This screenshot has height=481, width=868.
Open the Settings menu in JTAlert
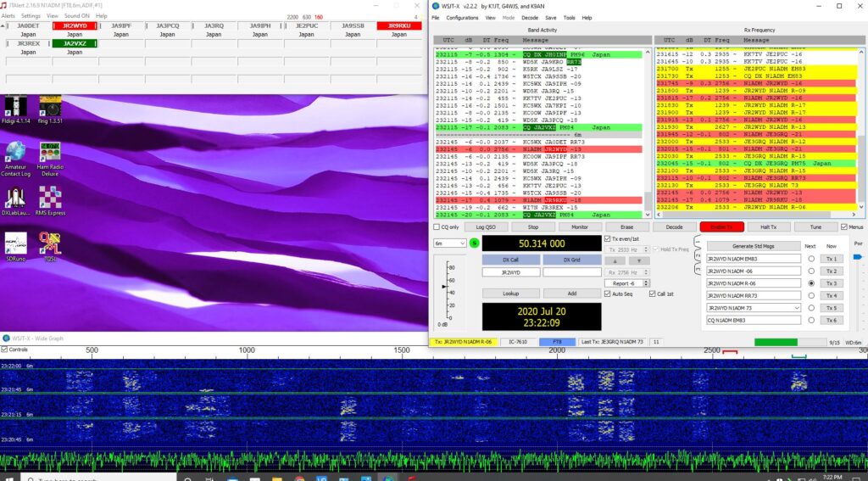pyautogui.click(x=31, y=16)
